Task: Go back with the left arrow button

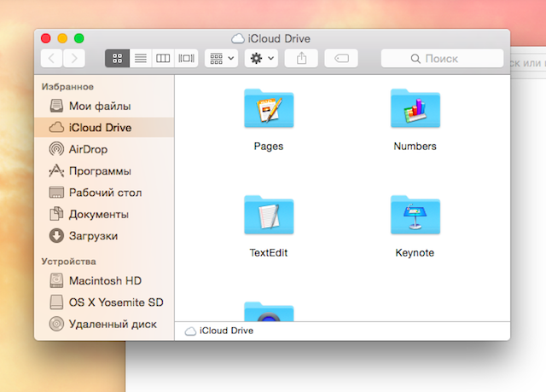Action: coord(51,58)
